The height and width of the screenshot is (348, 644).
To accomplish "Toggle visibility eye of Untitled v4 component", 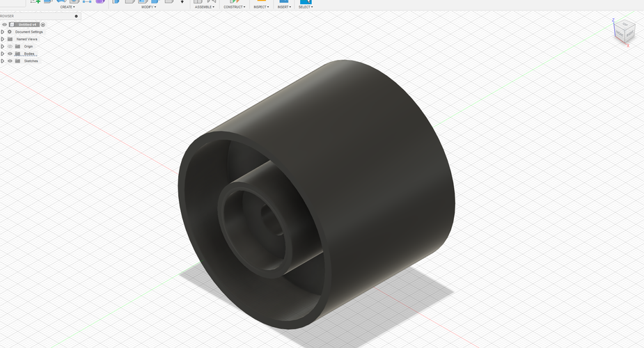I will tap(4, 24).
